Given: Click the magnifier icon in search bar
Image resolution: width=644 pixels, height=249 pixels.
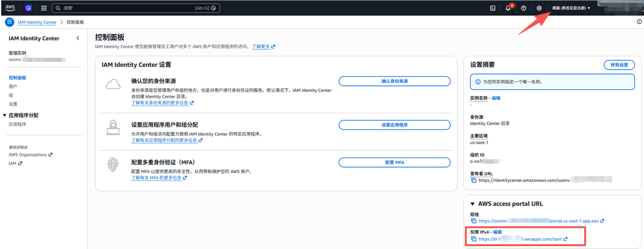Looking at the screenshot, I should click(x=58, y=8).
